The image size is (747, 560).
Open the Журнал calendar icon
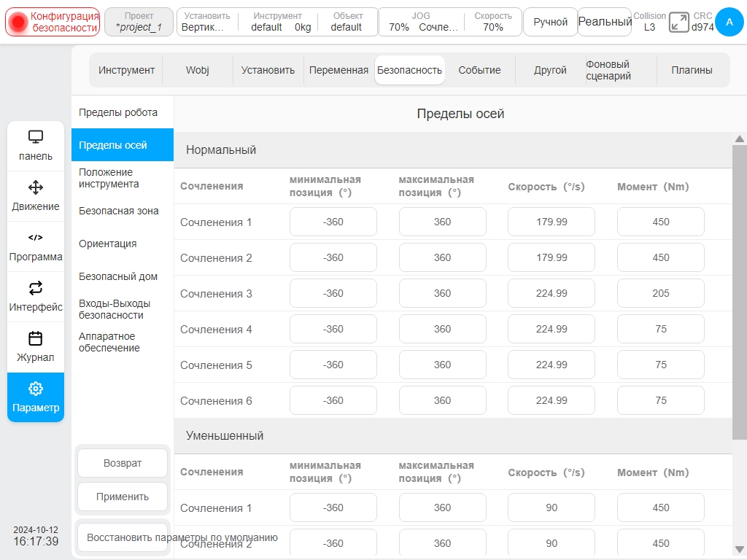(36, 338)
